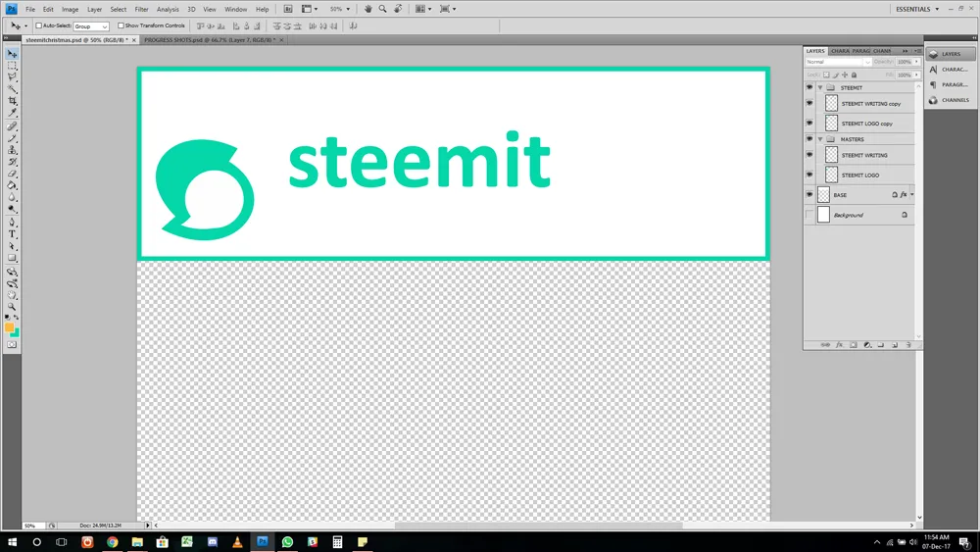This screenshot has height=552, width=980.
Task: Launch Bridge from the application bar
Action: click(x=288, y=9)
